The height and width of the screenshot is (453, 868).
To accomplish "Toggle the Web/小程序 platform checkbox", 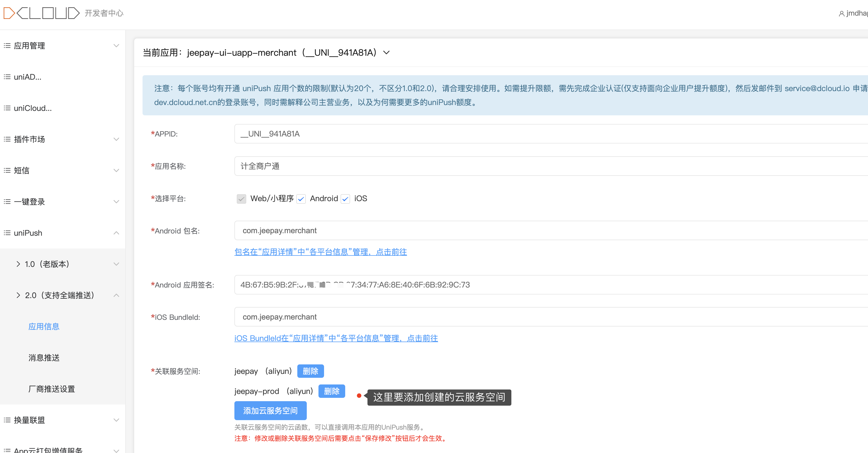I will coord(241,199).
